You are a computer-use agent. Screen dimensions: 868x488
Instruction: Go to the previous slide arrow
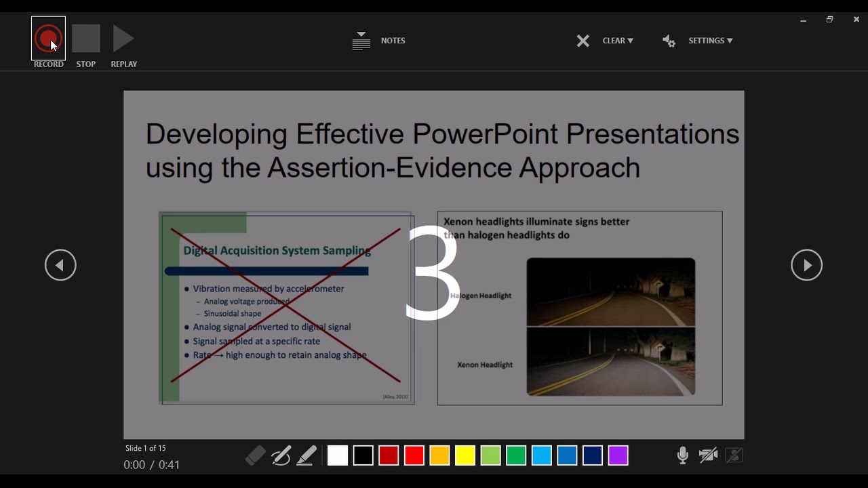(60, 265)
